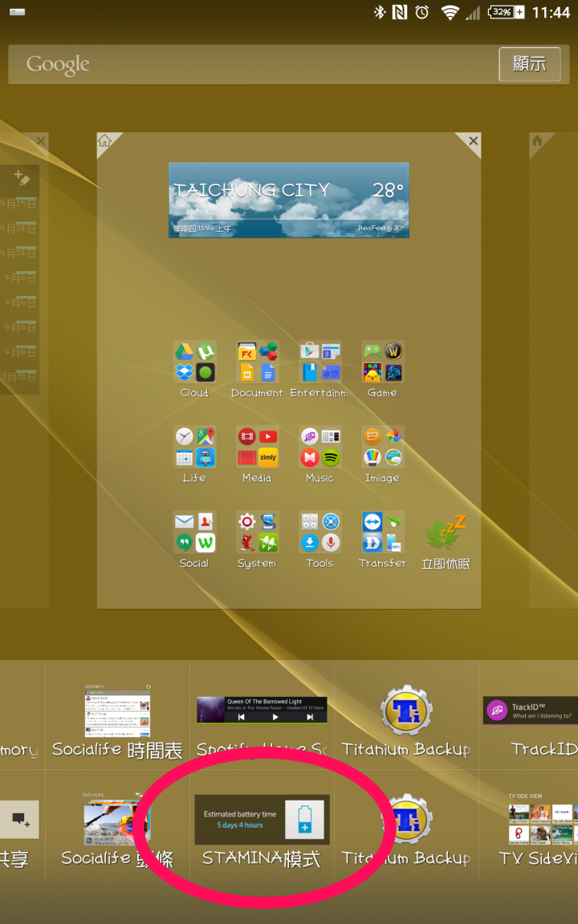Tap the add-note pencil icon on left pane
Image resolution: width=578 pixels, height=924 pixels.
click(21, 177)
